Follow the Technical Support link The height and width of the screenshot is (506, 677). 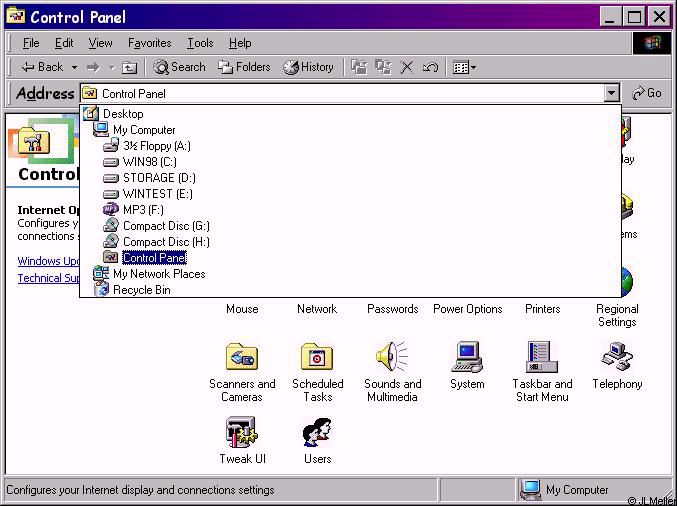click(x=48, y=278)
